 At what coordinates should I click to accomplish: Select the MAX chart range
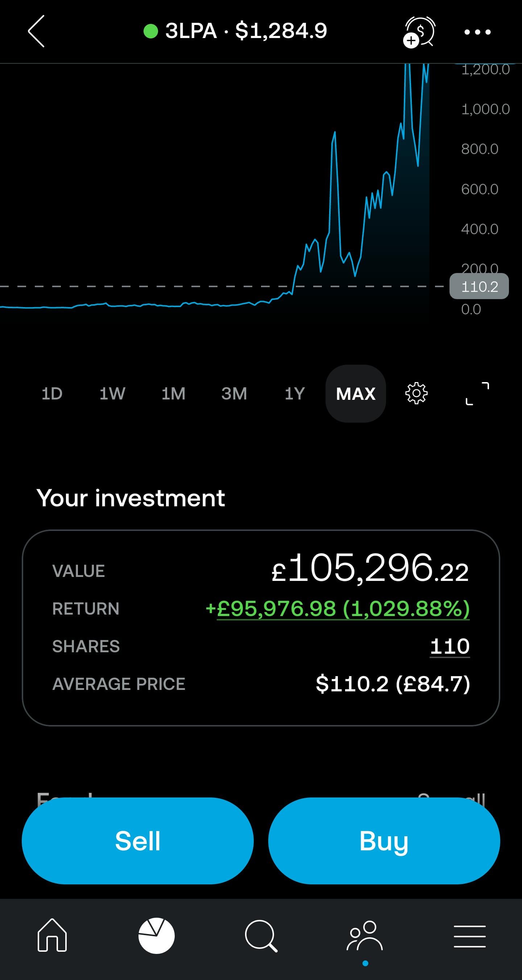356,394
